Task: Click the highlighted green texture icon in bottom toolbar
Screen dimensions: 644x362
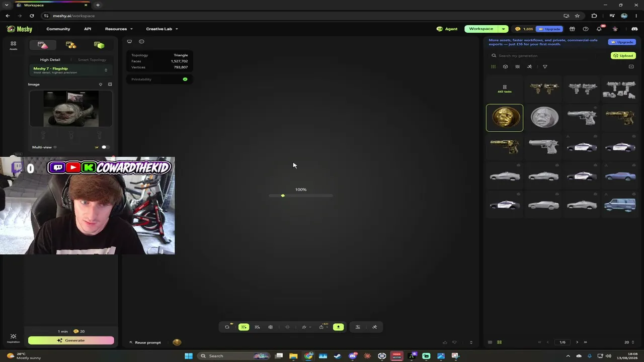Action: [244, 327]
